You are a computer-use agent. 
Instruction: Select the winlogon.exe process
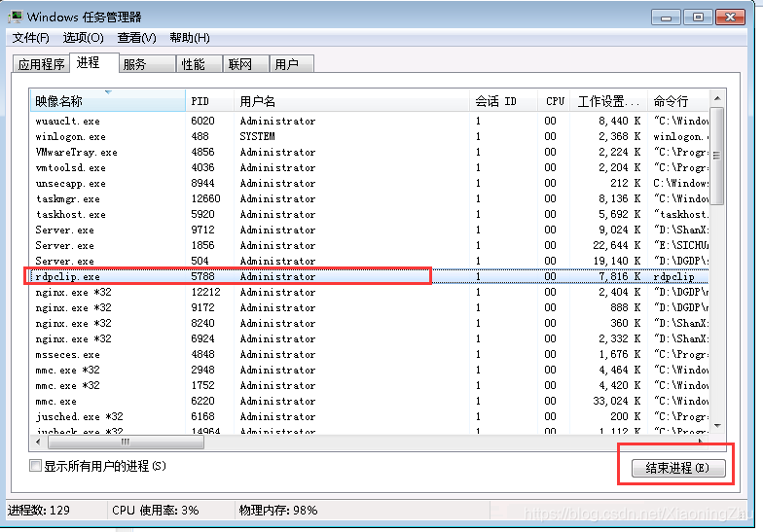click(369, 136)
